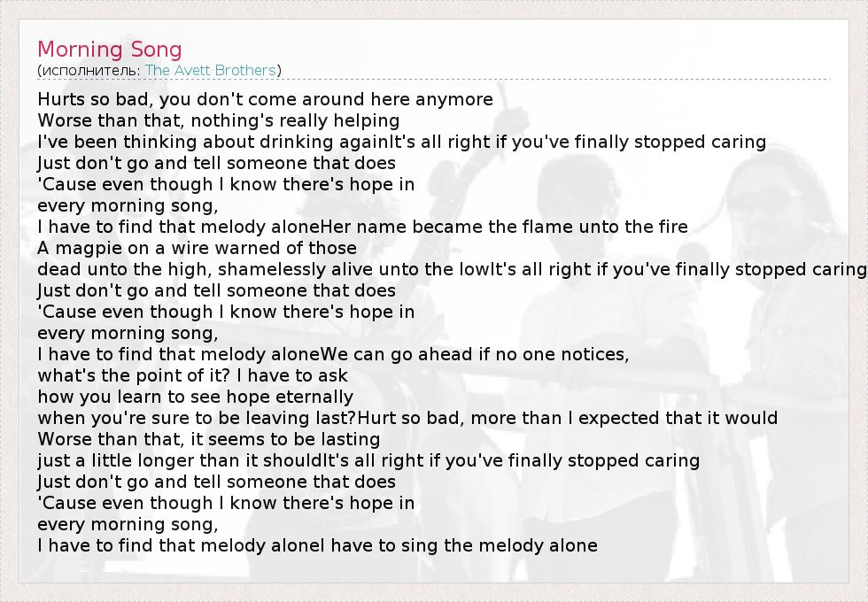Click the line 'it seems to be lasting'

(209, 439)
